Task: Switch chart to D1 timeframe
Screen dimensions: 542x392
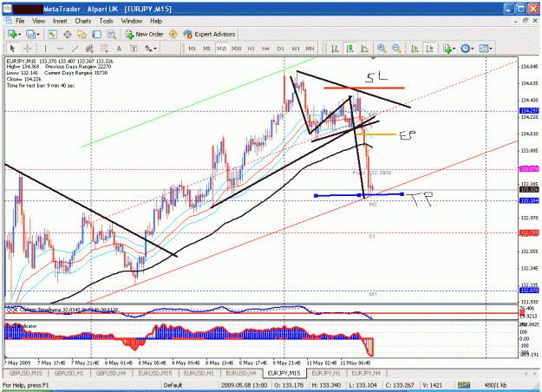Action: [x=280, y=49]
